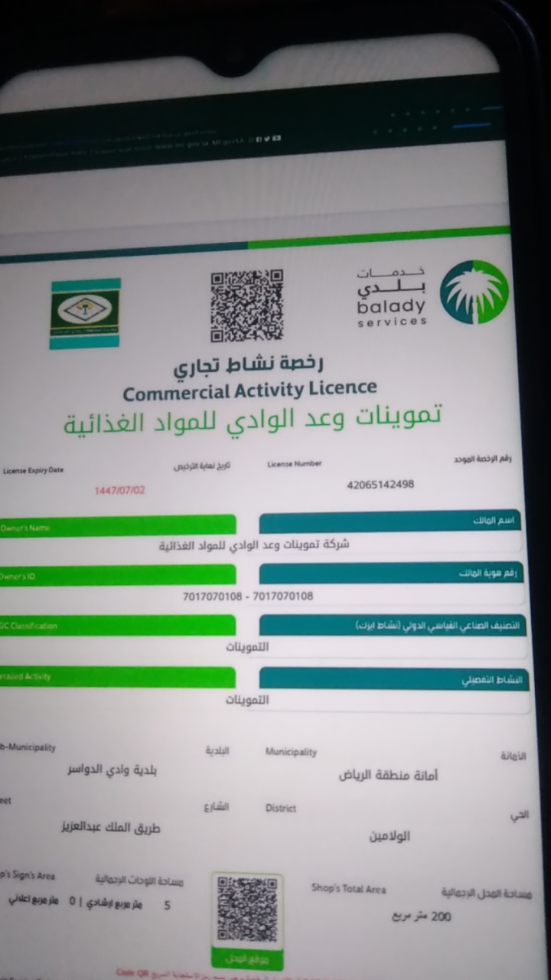Click the red expiry date 1447/07/02

(119, 490)
